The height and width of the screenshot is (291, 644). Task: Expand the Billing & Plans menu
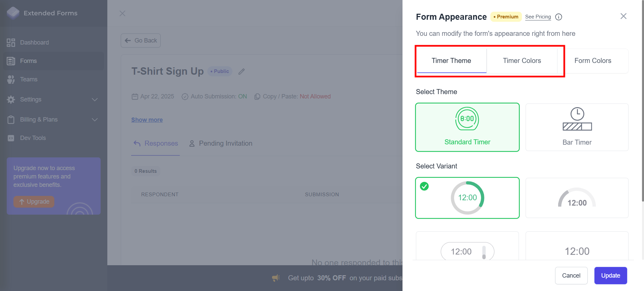click(x=39, y=120)
